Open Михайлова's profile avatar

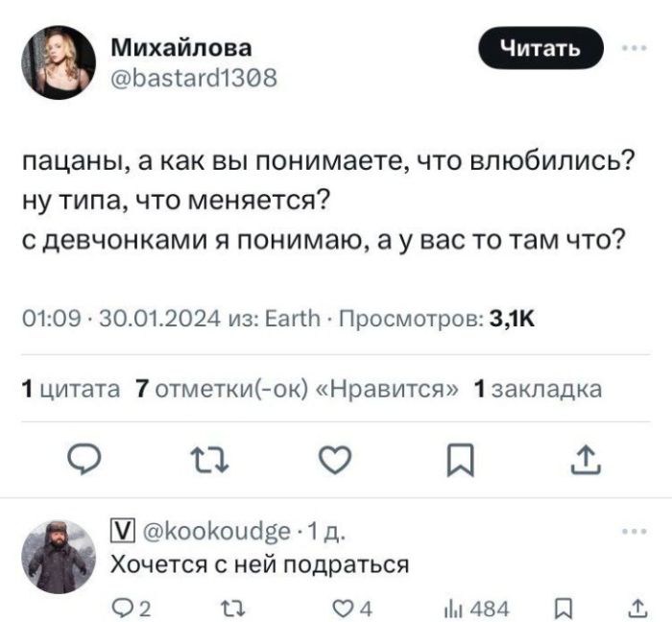[x=57, y=60]
